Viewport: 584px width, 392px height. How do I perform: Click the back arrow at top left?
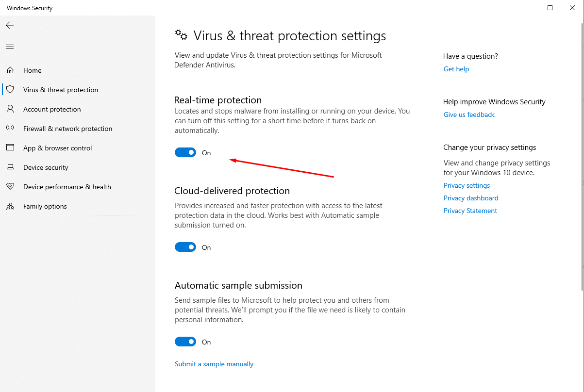[x=10, y=25]
